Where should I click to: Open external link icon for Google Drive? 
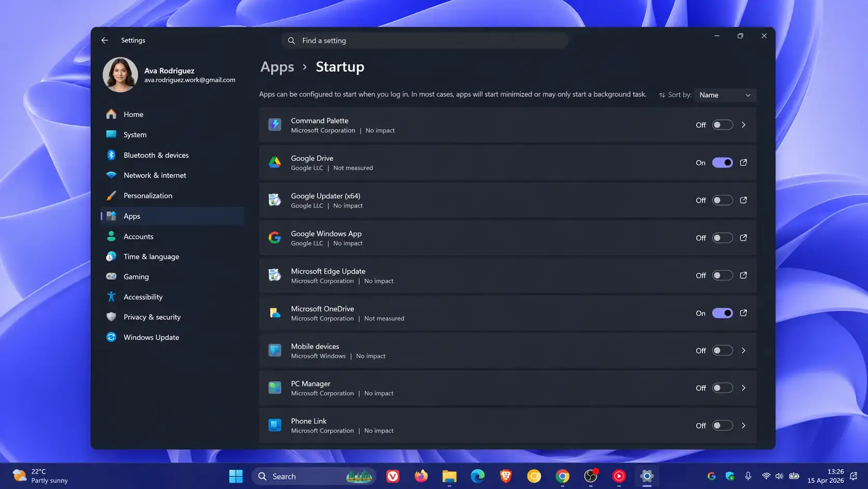point(743,163)
